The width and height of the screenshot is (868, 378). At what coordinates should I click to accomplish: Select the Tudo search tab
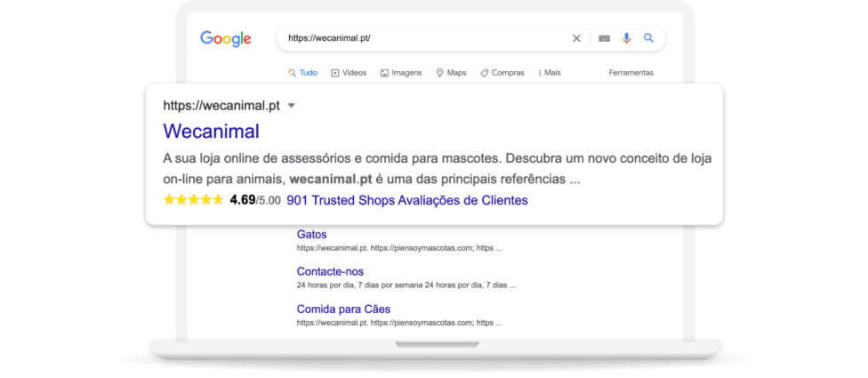tap(302, 73)
